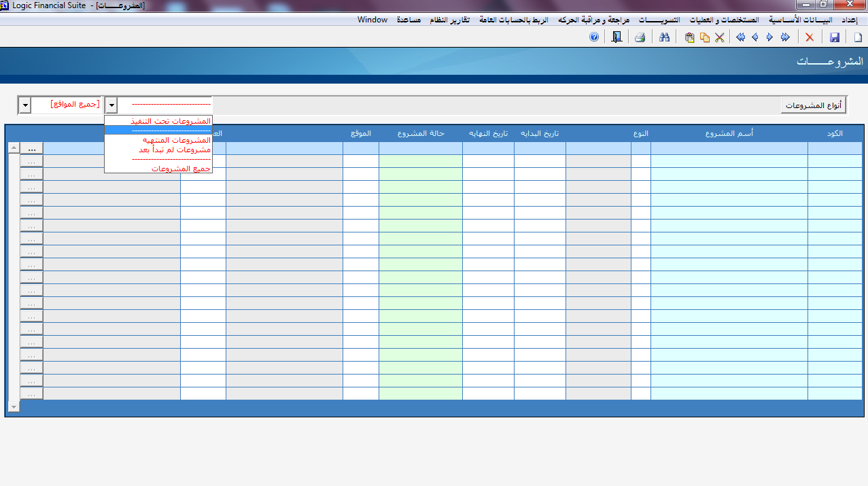
Task: Click the first row ellipsis browse button
Action: [31, 148]
